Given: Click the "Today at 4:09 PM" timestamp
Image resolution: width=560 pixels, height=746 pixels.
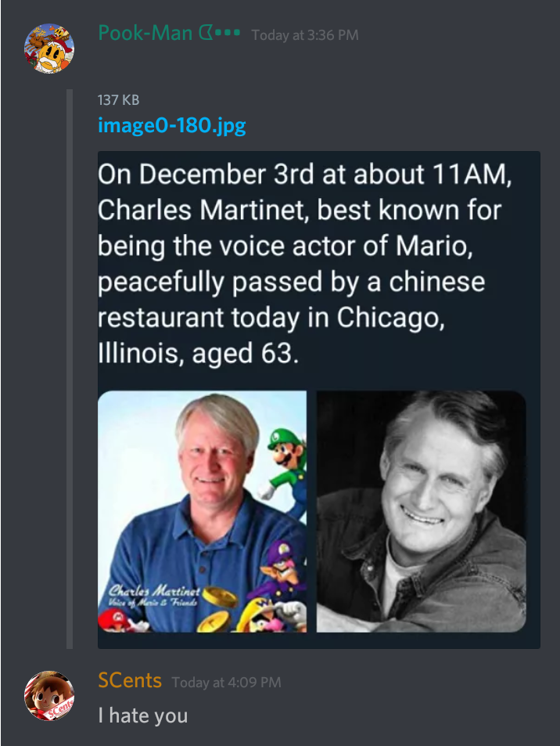Looking at the screenshot, I should pos(226,683).
